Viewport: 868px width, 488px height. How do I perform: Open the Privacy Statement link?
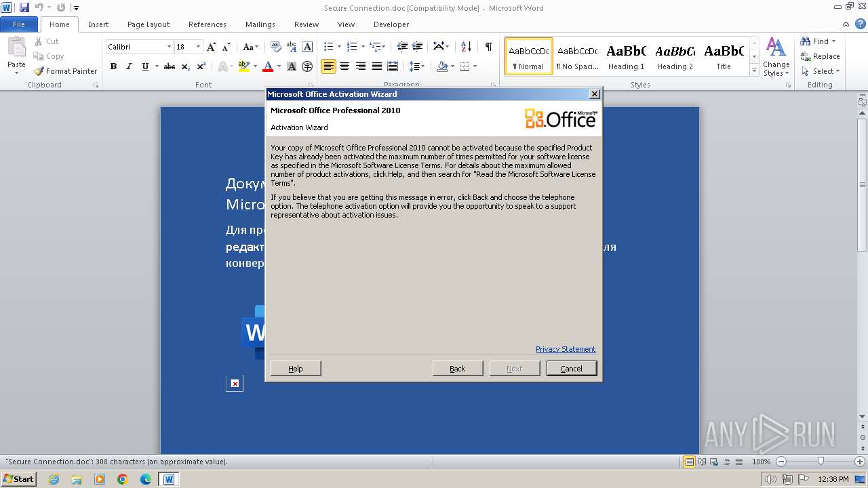click(x=566, y=349)
